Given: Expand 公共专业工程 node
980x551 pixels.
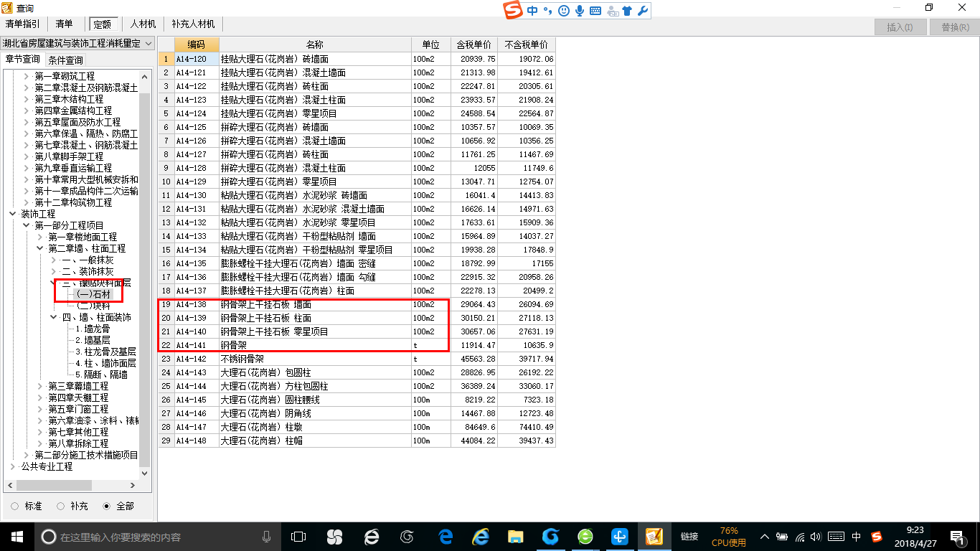Looking at the screenshot, I should (x=12, y=466).
